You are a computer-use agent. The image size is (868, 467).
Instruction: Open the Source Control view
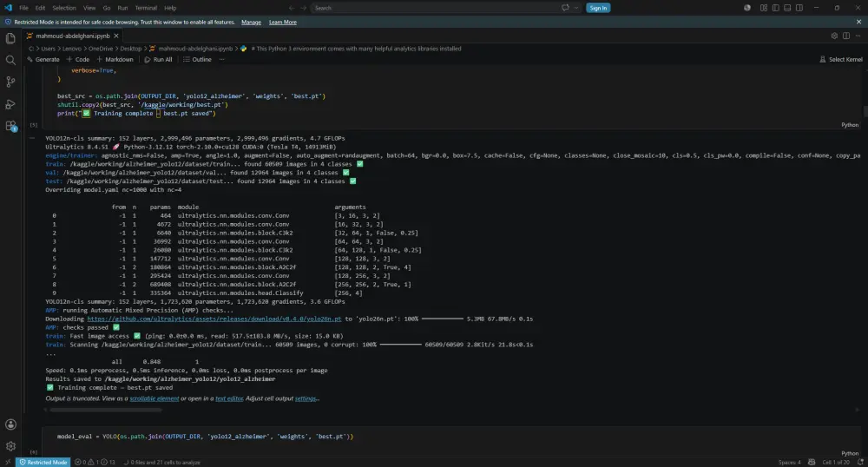(x=10, y=82)
